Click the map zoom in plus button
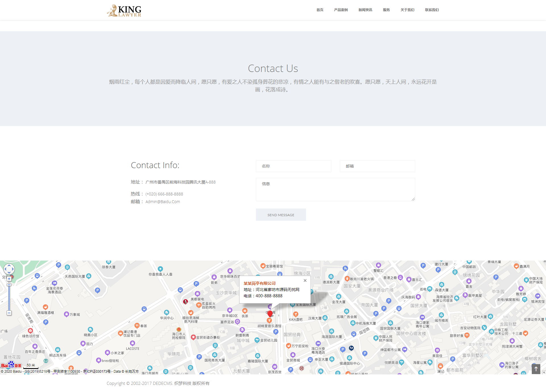The width and height of the screenshot is (546, 392). [9, 279]
